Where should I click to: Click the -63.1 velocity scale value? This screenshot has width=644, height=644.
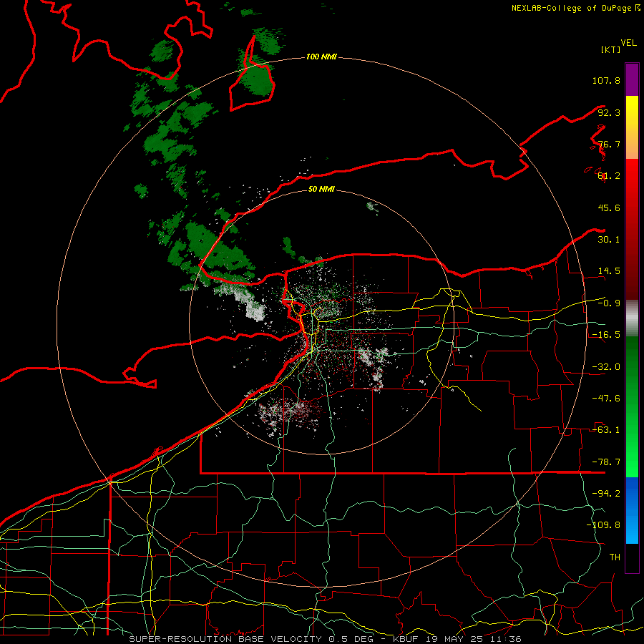pyautogui.click(x=606, y=430)
